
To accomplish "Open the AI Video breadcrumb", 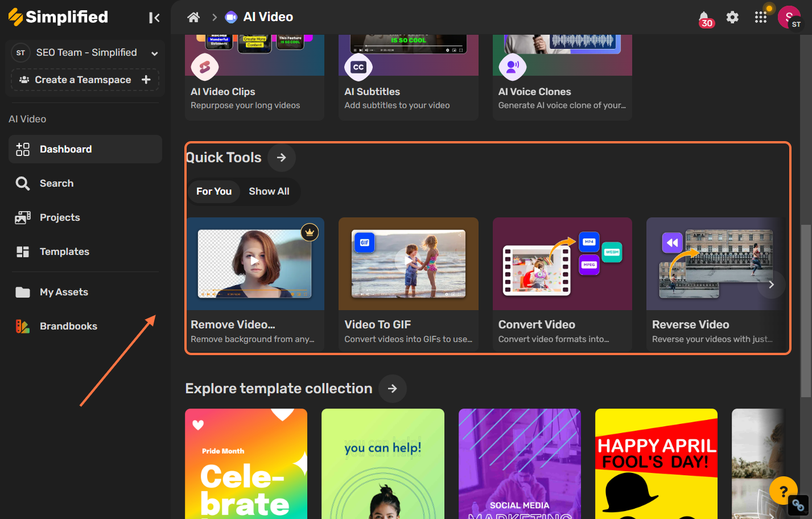I will click(x=259, y=17).
